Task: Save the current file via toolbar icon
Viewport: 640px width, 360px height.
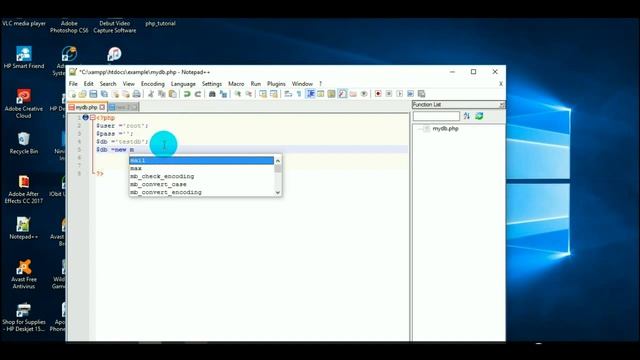Action: point(93,94)
